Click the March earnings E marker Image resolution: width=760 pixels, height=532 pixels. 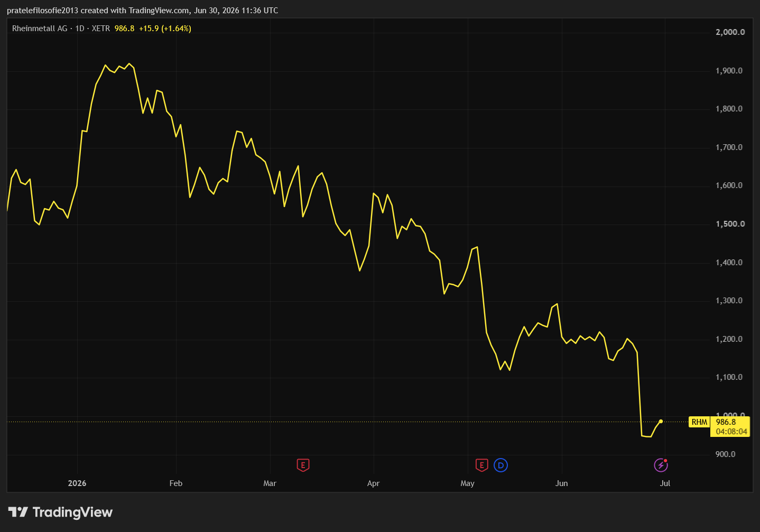303,465
